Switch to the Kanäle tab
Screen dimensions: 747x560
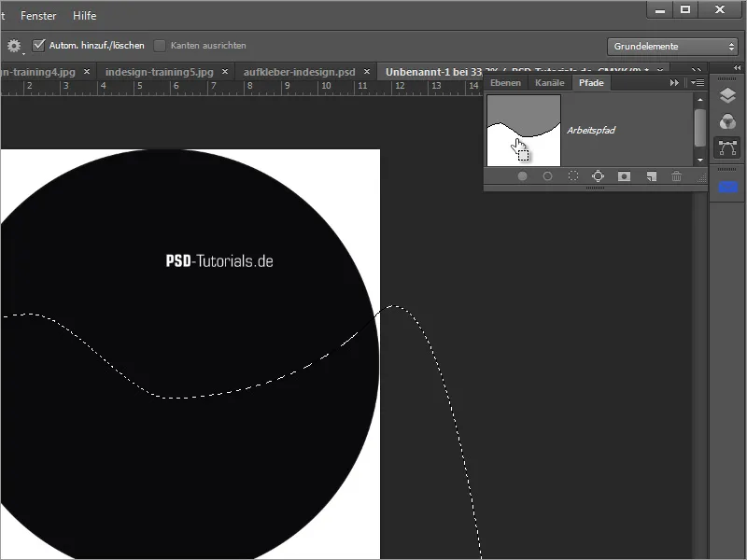pyautogui.click(x=550, y=83)
